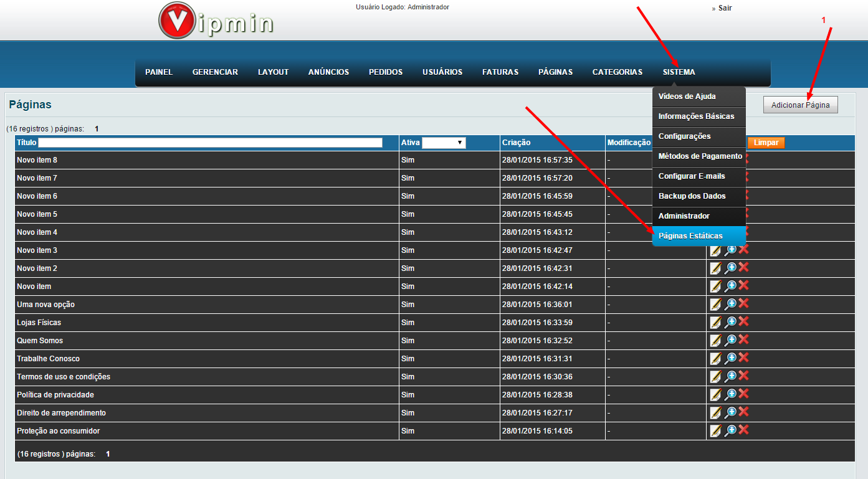Delete the 'Política de privacidade' page

(743, 394)
